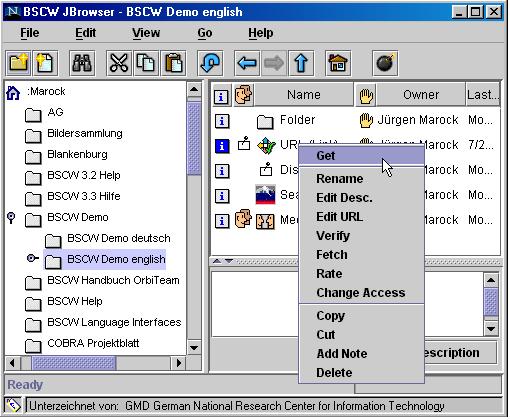This screenshot has width=510, height=420.
Task: Choose Get in the context menu
Action: pyautogui.click(x=361, y=156)
